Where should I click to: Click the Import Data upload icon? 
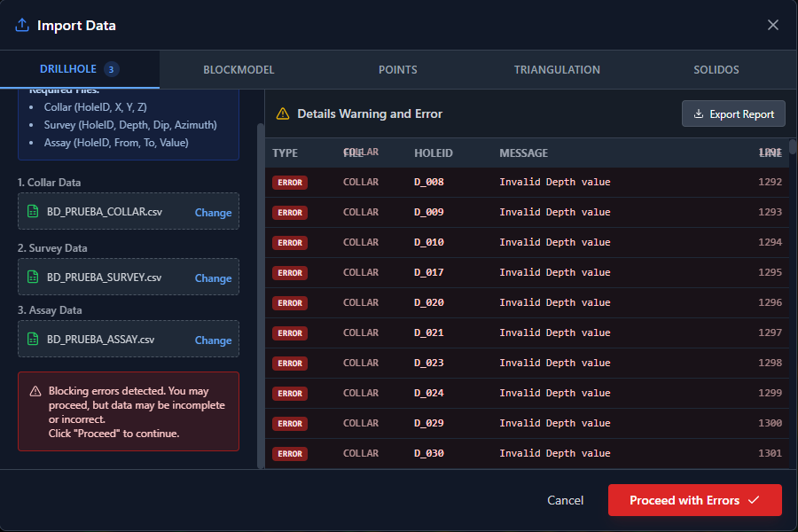22,25
